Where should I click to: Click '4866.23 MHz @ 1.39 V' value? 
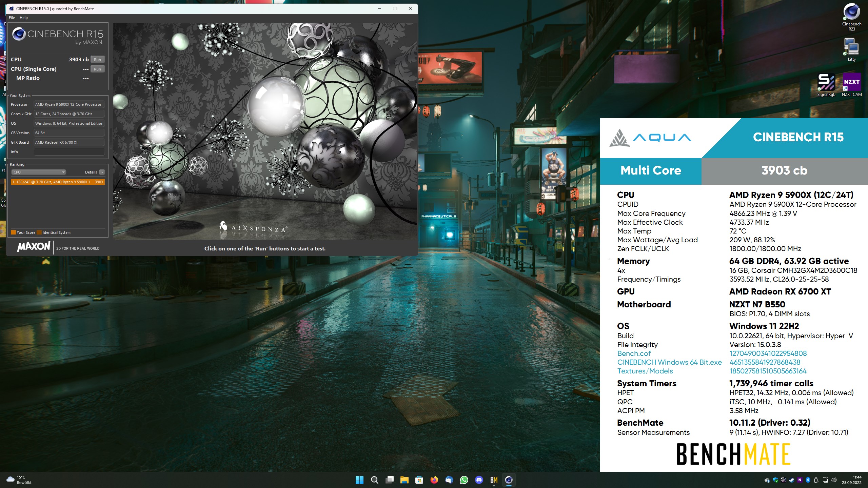point(763,213)
